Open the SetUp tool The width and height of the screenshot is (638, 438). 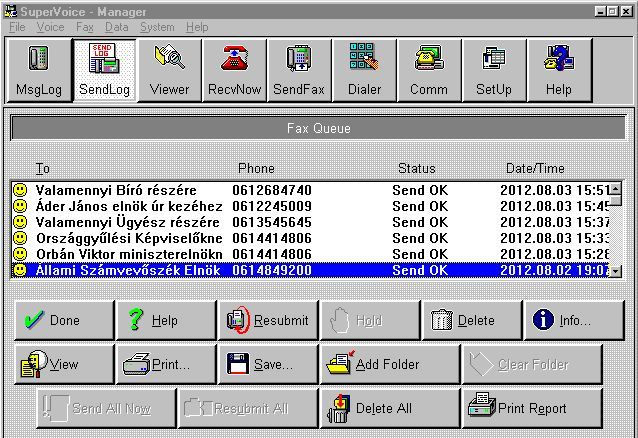[x=494, y=70]
